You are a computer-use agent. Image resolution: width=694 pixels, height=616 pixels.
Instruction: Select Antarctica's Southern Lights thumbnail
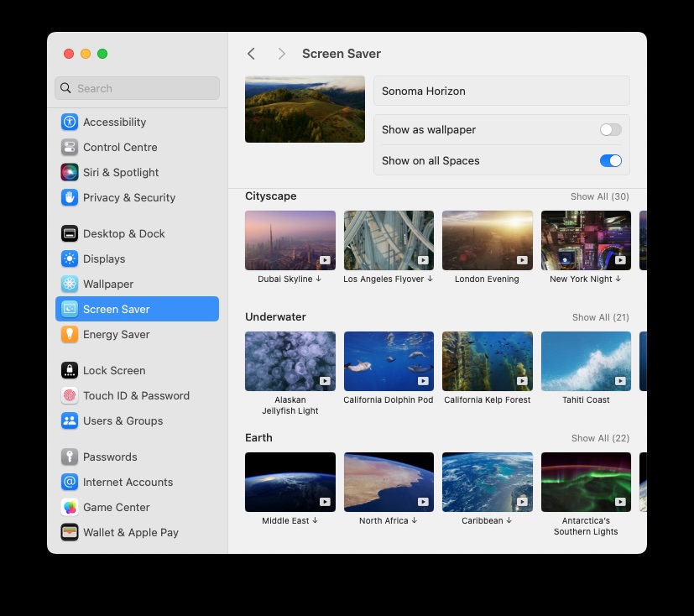586,482
